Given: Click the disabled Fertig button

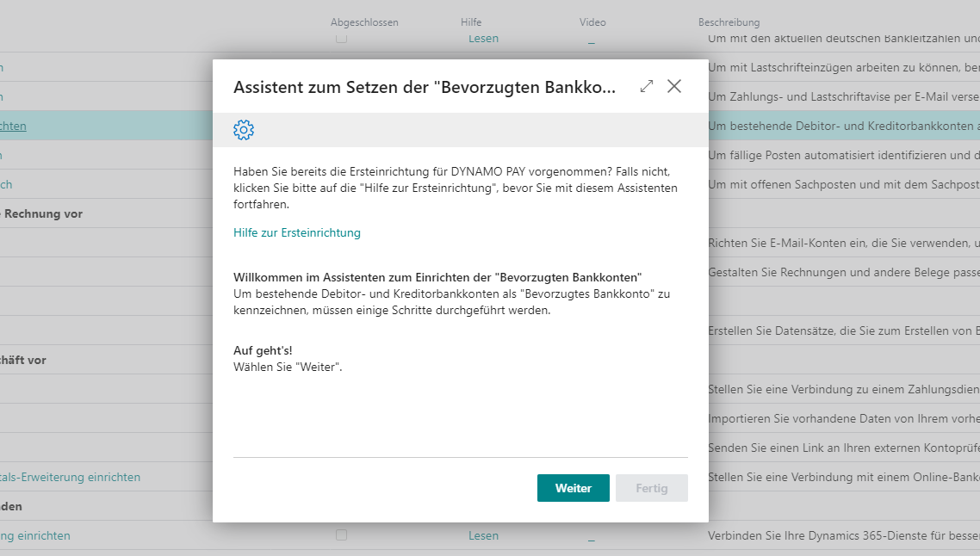Looking at the screenshot, I should [x=651, y=488].
